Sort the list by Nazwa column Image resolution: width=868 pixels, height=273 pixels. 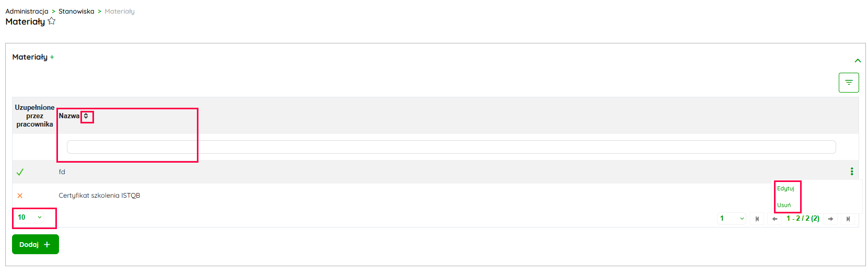(x=87, y=116)
